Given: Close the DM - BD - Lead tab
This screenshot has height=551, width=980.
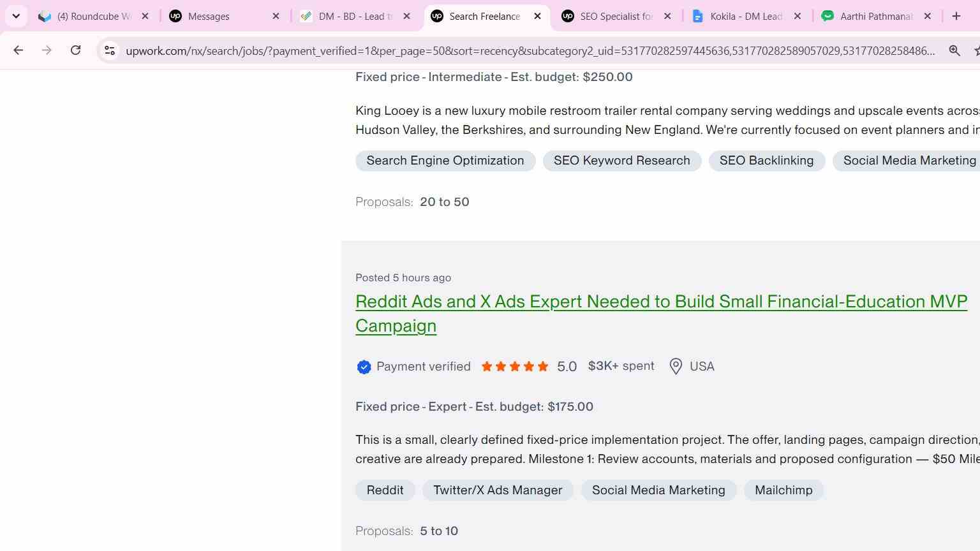Looking at the screenshot, I should point(406,16).
